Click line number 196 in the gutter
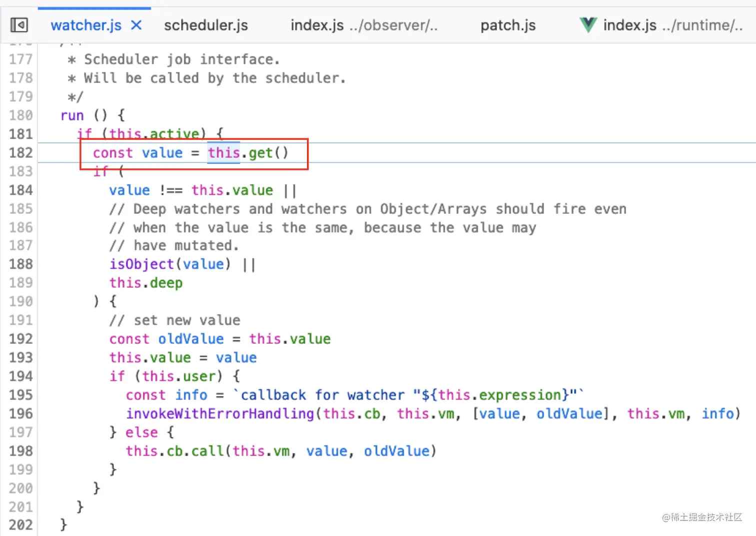Viewport: 756px width, 536px height. tap(20, 413)
